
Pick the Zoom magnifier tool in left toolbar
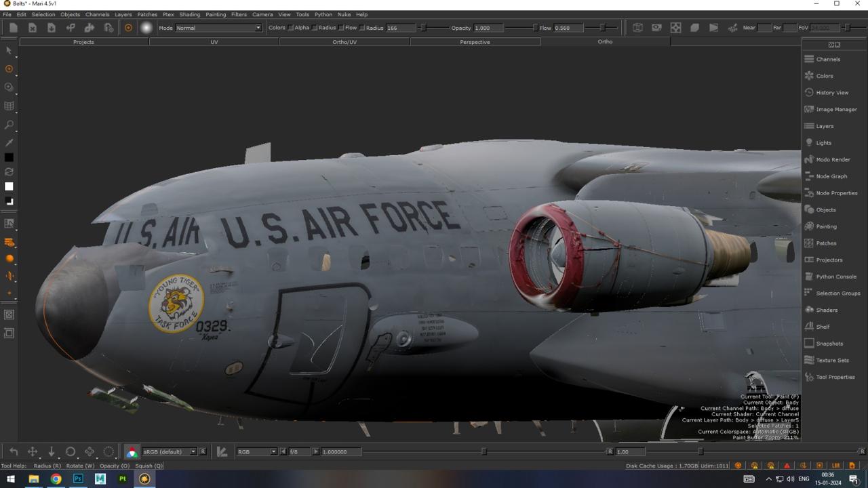pyautogui.click(x=9, y=125)
